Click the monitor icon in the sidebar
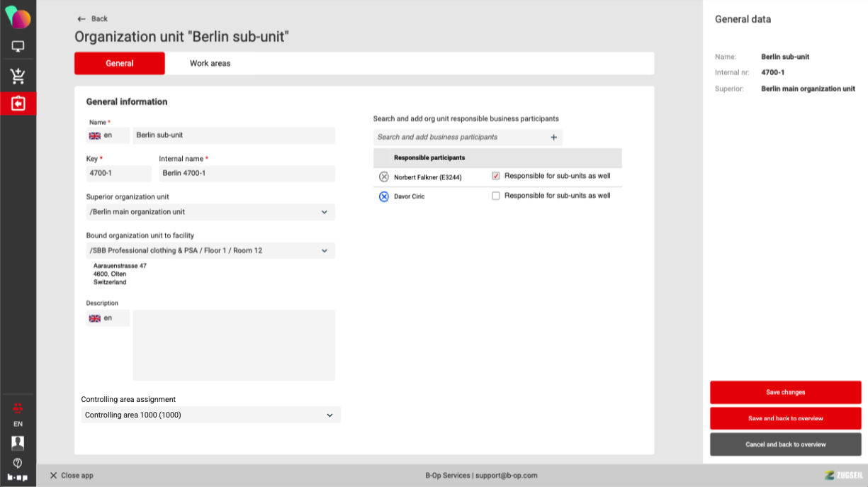This screenshot has width=868, height=487. point(18,47)
